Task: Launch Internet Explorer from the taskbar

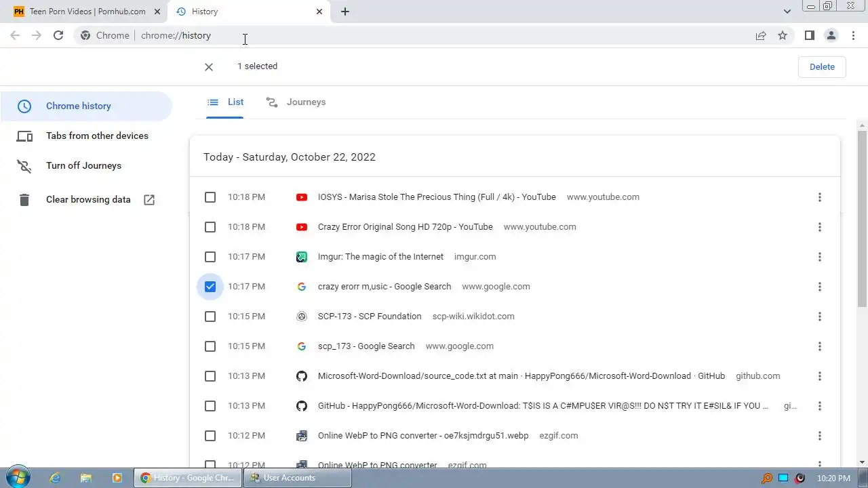Action: tap(55, 478)
